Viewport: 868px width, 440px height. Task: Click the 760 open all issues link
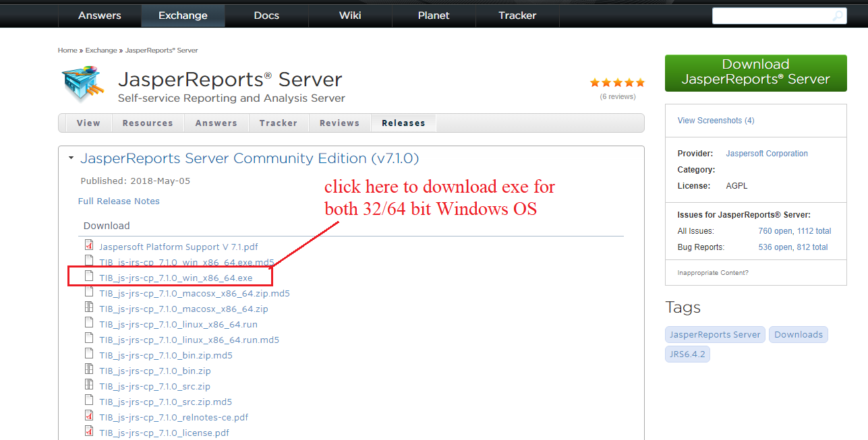(x=775, y=231)
